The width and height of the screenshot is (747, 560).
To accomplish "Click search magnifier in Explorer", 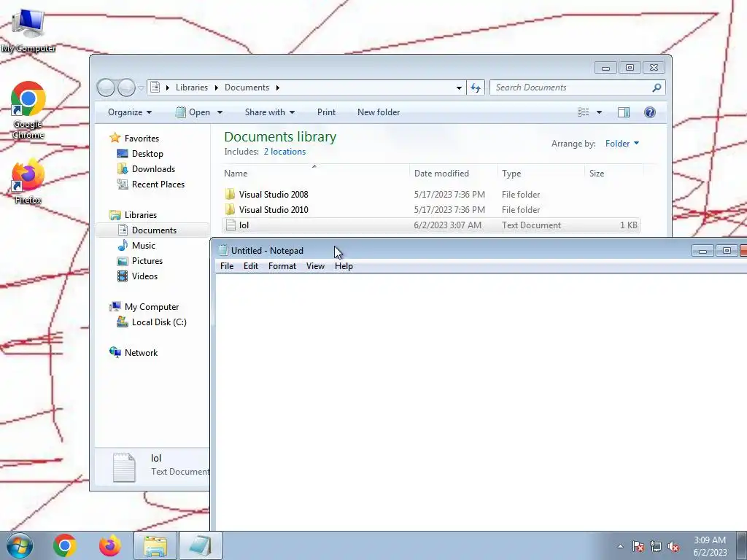I will [657, 87].
